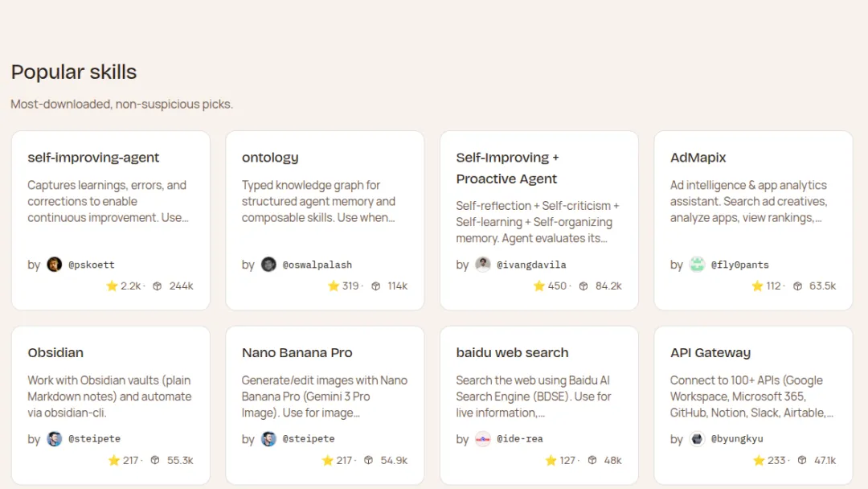Screen dimensions: 868x489
Task: Click the @pskoett author avatar
Action: coord(55,265)
